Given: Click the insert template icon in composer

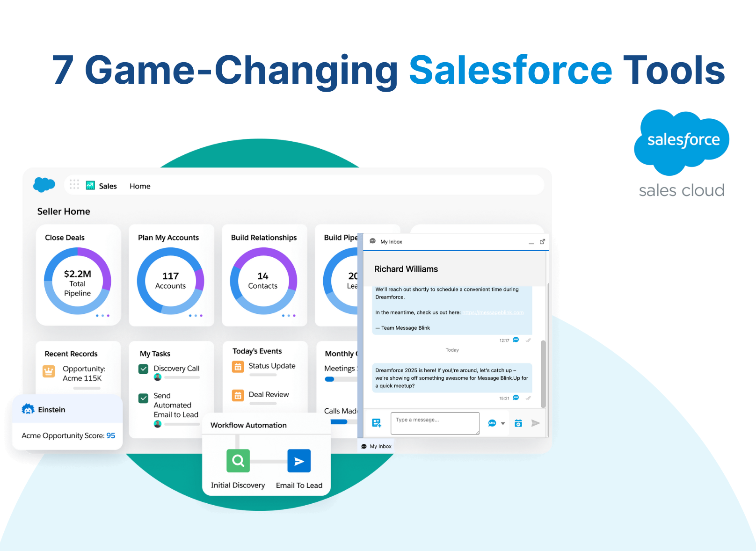Looking at the screenshot, I should [x=377, y=423].
